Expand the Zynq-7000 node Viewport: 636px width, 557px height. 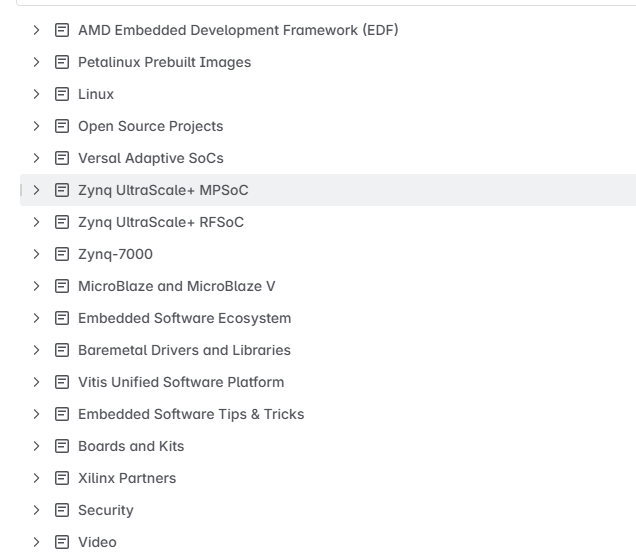tap(36, 254)
